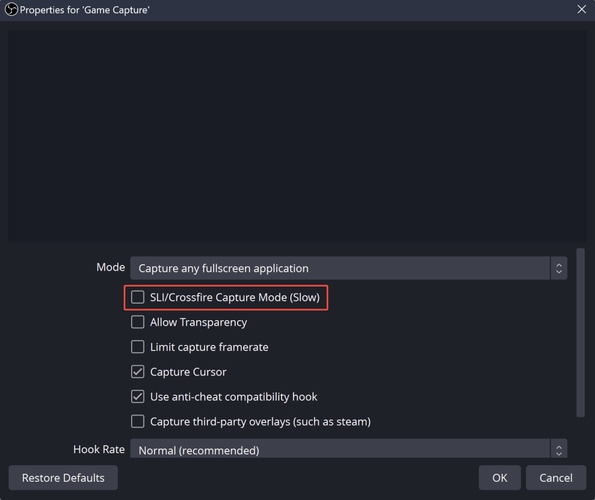Click the Hook Rate dropdown arrows

point(559,449)
